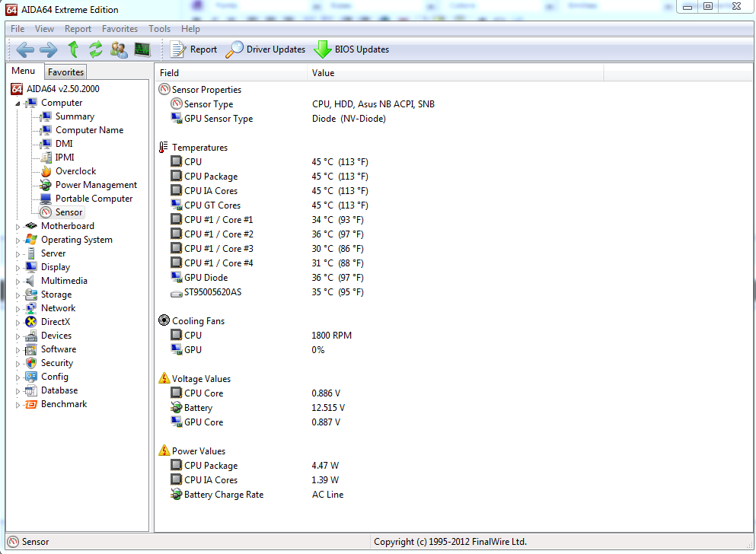Click the window resize grip corner
Image resolution: width=756 pixels, height=554 pixels.
pyautogui.click(x=749, y=545)
